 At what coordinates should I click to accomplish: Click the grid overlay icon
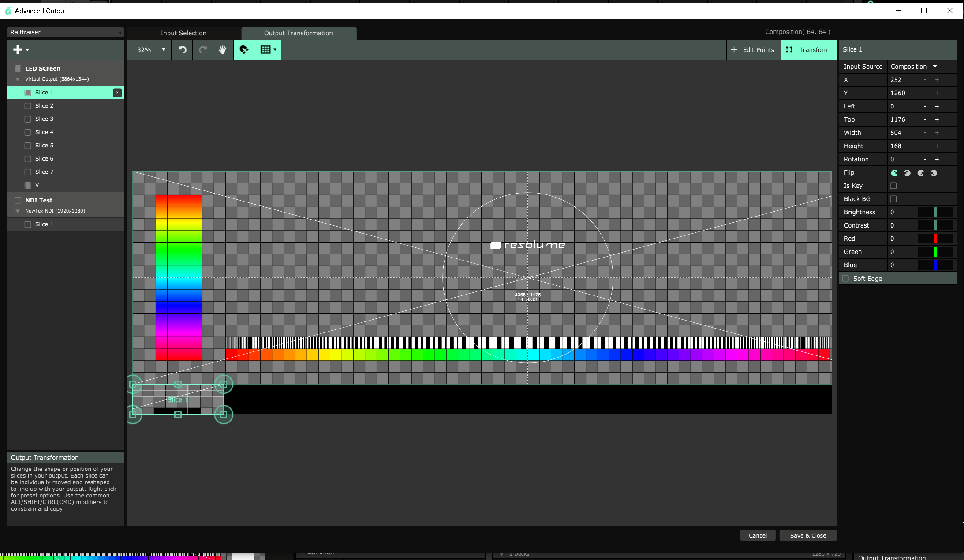[265, 50]
